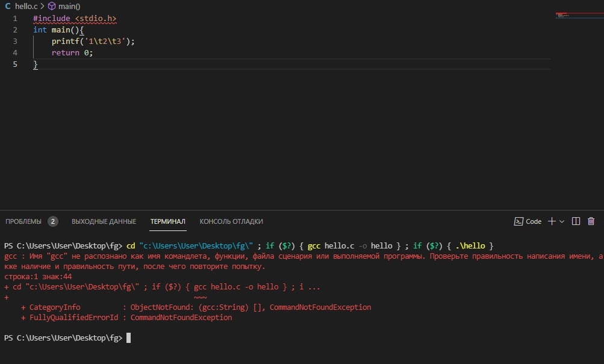Click the cube symbol icon beside main()

pos(52,6)
